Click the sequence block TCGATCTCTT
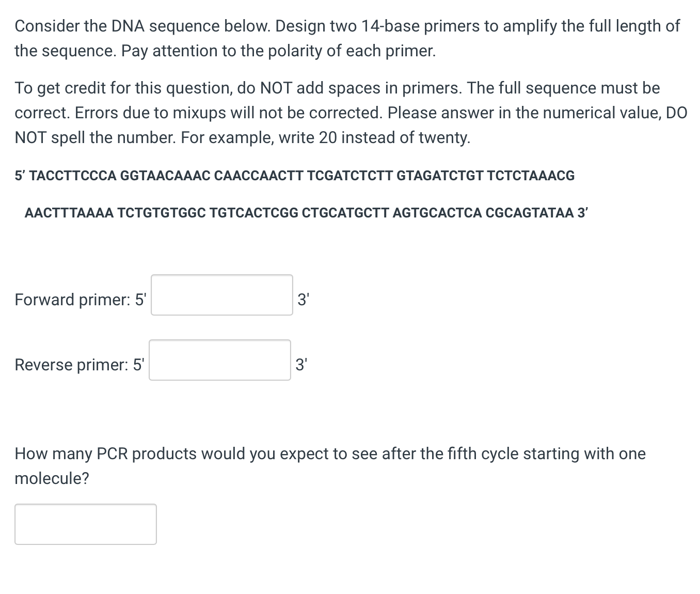 pos(349,176)
